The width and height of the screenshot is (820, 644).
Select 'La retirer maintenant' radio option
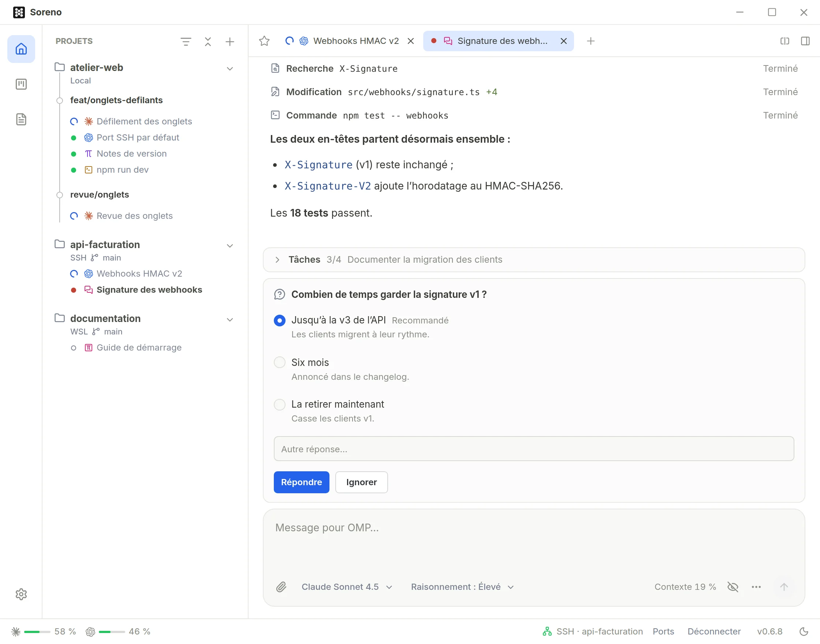279,405
